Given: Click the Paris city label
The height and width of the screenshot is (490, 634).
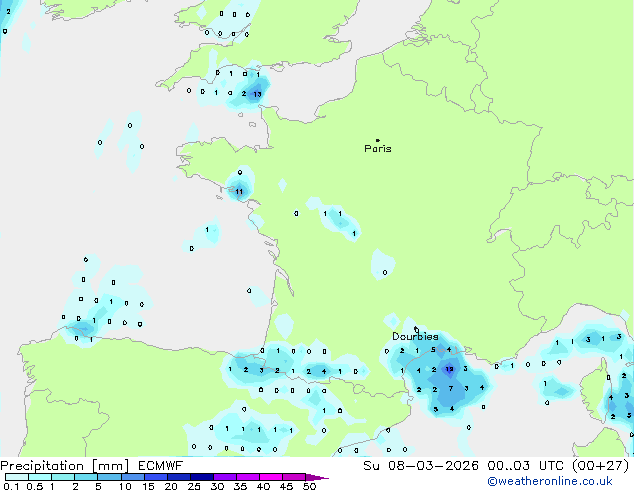Looking at the screenshot, I should tap(378, 149).
